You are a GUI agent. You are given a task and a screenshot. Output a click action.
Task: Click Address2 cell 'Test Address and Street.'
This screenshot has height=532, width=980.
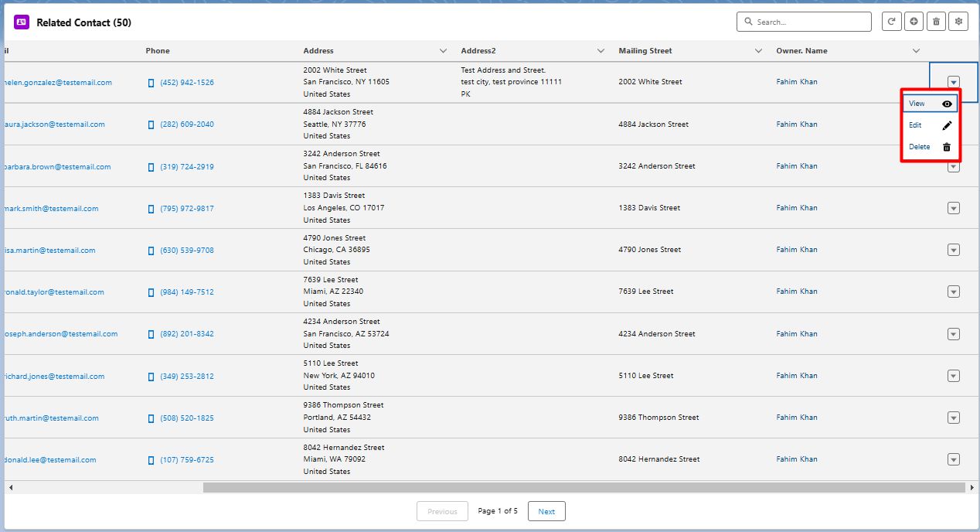pyautogui.click(x=503, y=70)
